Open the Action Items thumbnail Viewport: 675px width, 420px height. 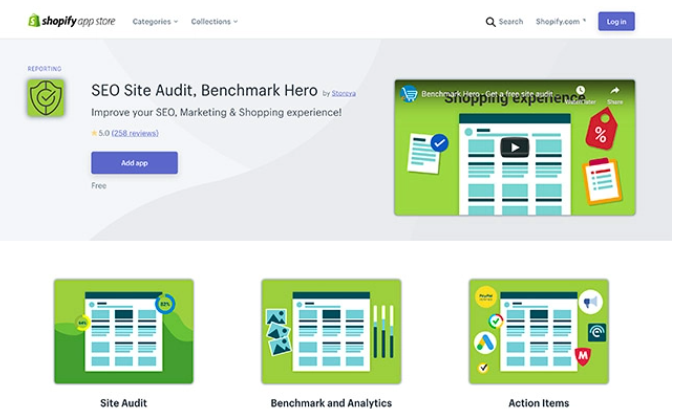(539, 331)
